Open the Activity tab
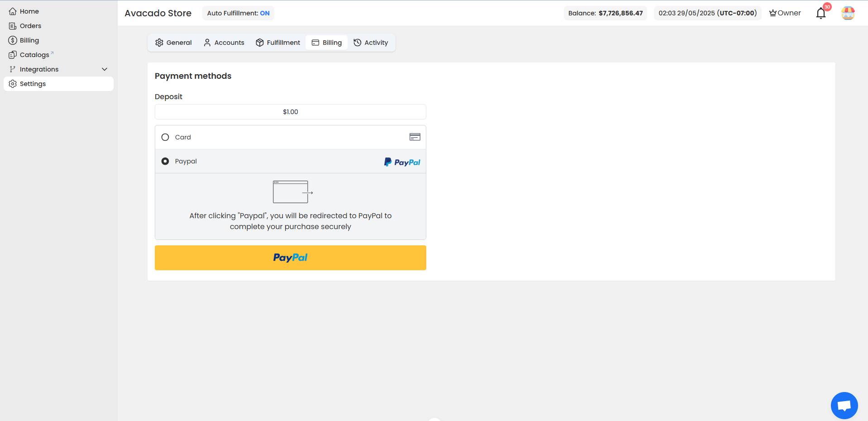The height and width of the screenshot is (421, 868). click(371, 43)
